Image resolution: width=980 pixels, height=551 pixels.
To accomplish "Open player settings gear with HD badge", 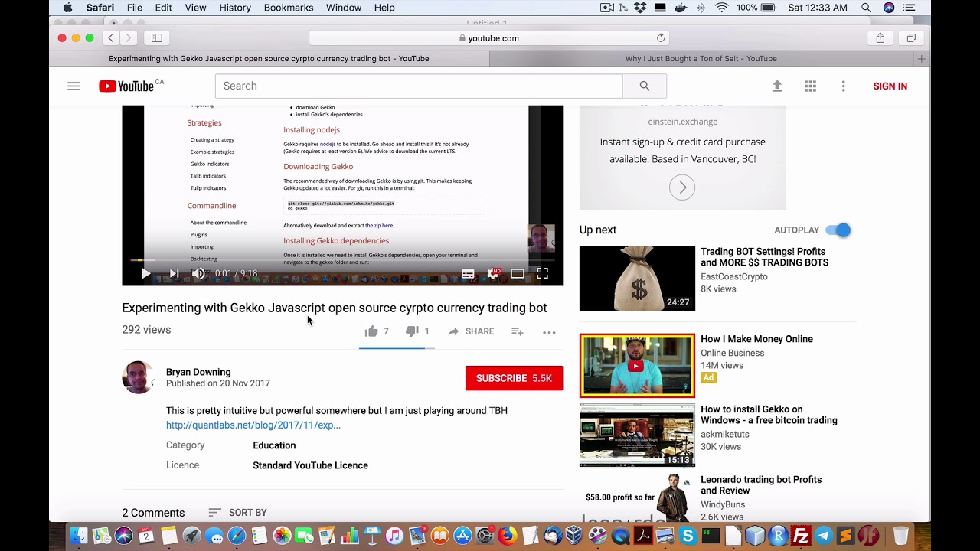I will pyautogui.click(x=494, y=273).
